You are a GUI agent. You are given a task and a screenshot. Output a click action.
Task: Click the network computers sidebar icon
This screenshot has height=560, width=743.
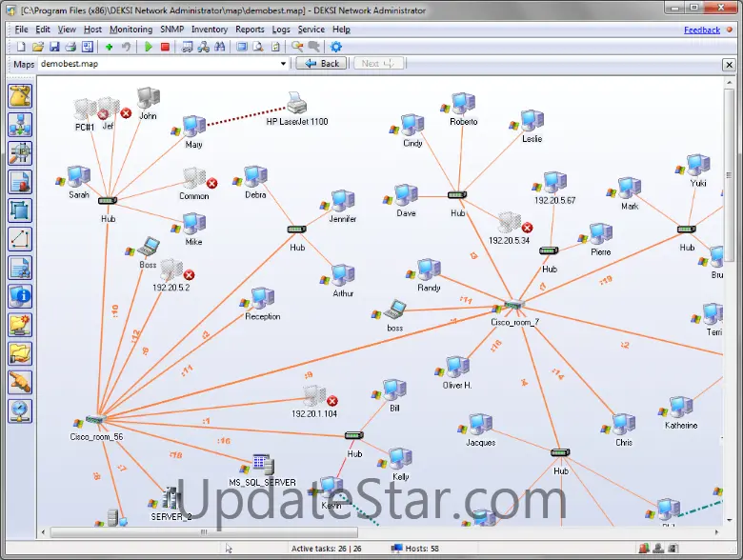point(20,125)
